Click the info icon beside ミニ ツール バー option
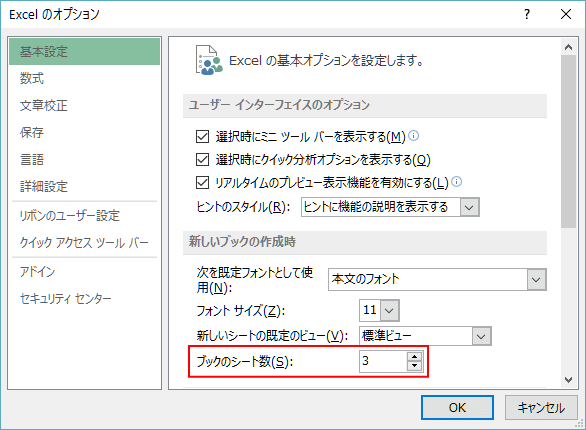 413,136
